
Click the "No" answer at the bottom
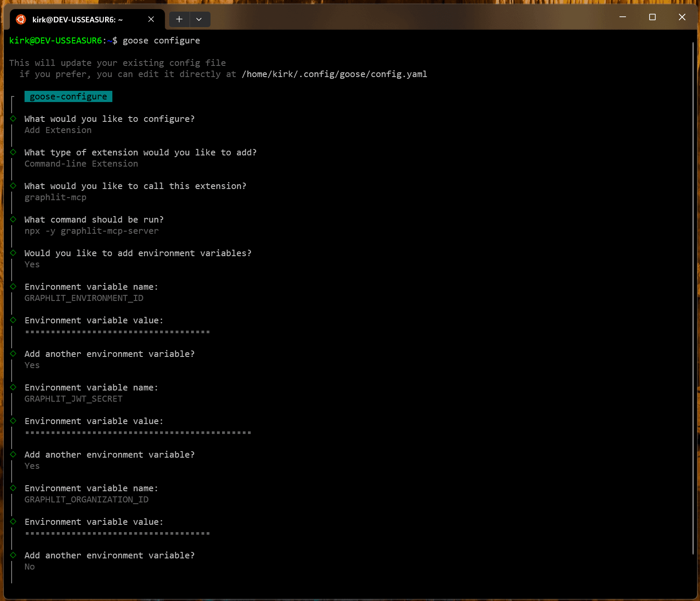point(30,567)
